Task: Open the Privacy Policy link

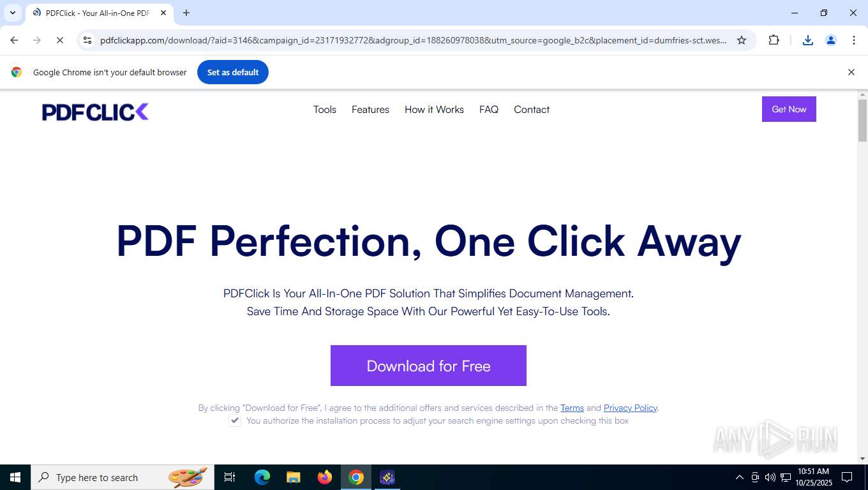Action: pyautogui.click(x=630, y=408)
